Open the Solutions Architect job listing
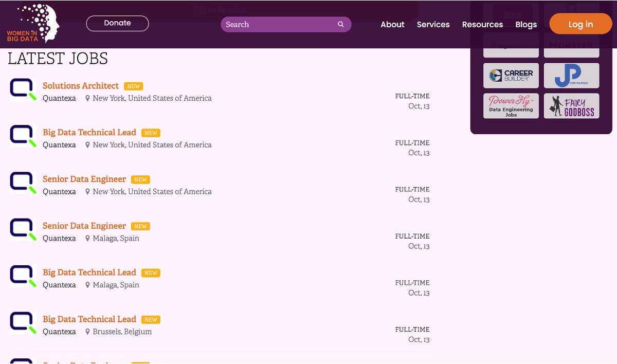This screenshot has width=617, height=364. pos(81,86)
